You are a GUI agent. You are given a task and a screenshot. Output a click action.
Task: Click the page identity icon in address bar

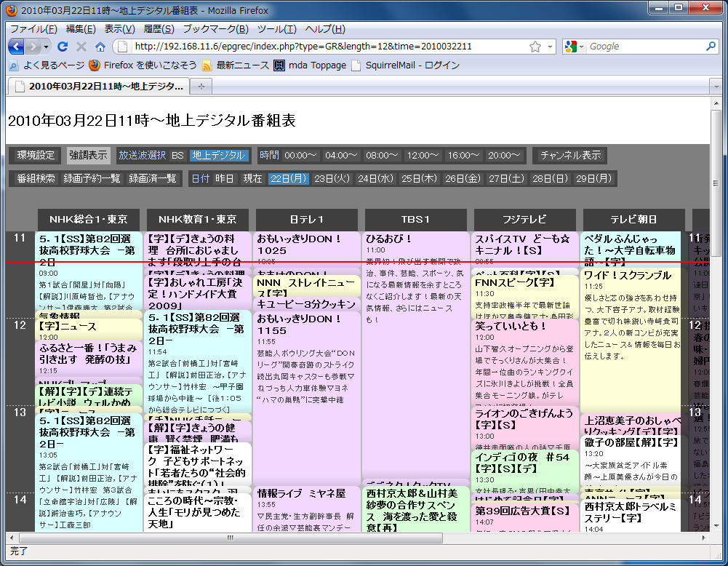[121, 47]
